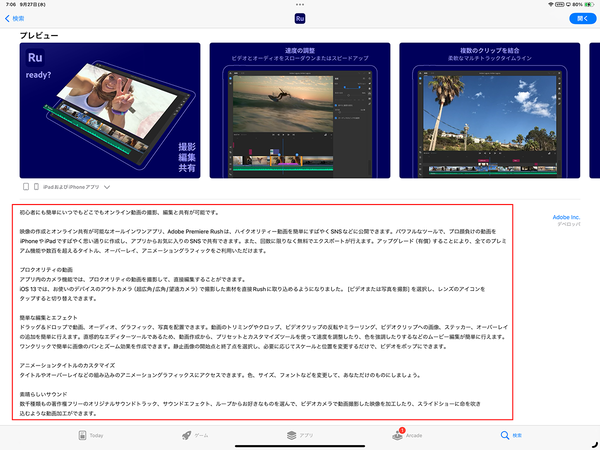Switch to the Arcade tab
This screenshot has width=600, height=450.
pyautogui.click(x=407, y=435)
